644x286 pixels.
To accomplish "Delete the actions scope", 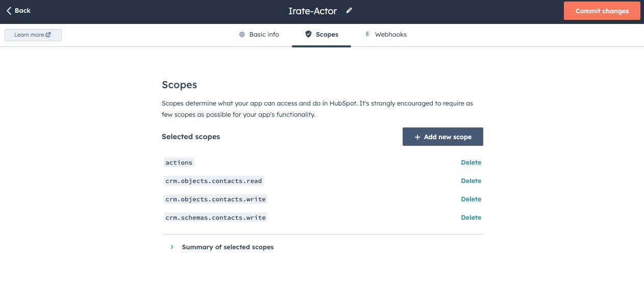I will pyautogui.click(x=470, y=163).
